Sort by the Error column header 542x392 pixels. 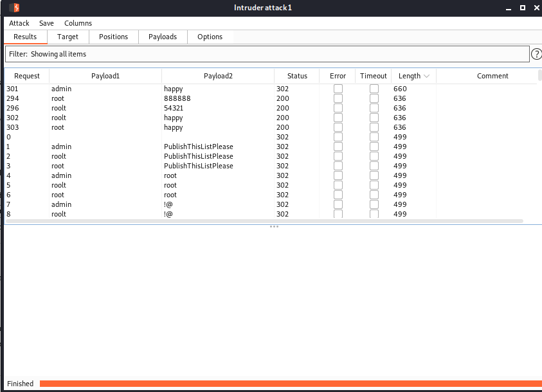[338, 76]
